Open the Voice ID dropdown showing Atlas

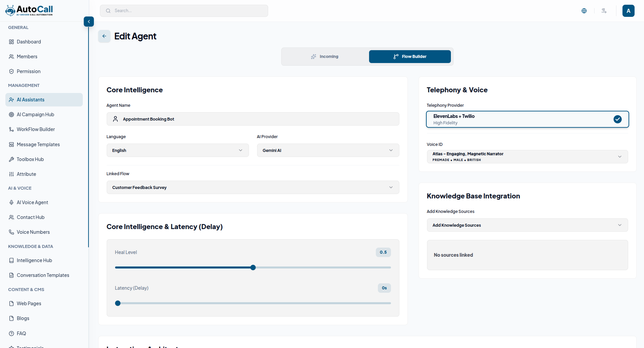pyautogui.click(x=527, y=157)
